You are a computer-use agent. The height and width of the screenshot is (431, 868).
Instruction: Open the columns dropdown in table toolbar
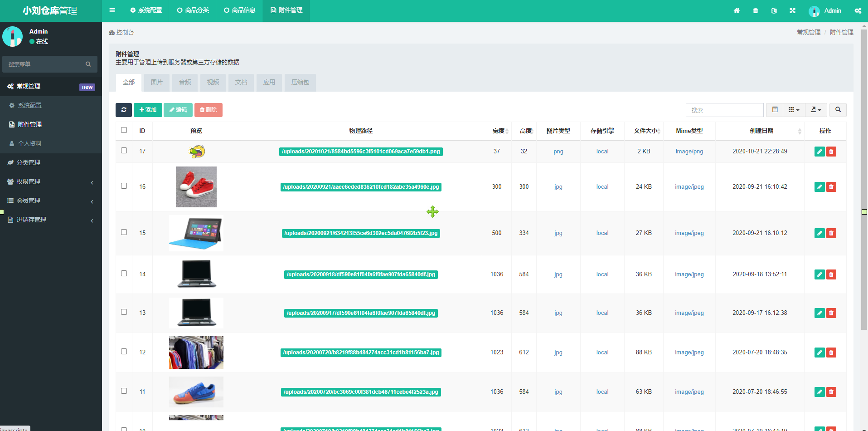click(x=794, y=110)
